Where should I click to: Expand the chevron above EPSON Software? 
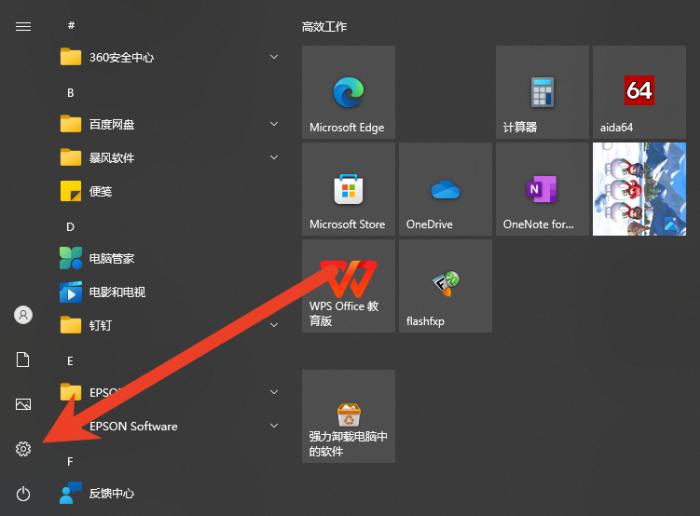click(274, 392)
